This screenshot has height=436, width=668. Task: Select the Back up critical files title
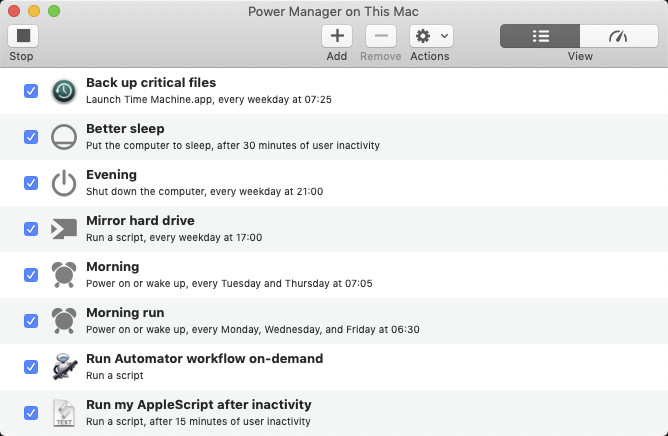pos(151,83)
